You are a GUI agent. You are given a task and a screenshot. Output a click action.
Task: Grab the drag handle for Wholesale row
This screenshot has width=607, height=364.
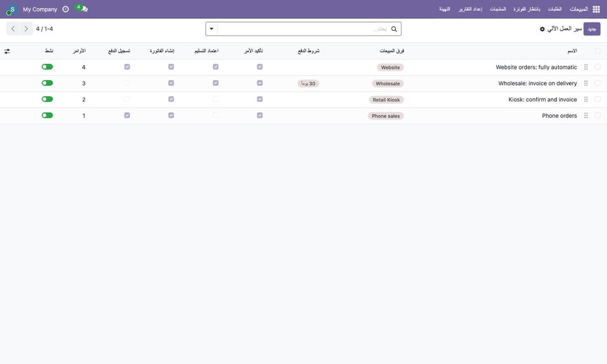586,83
